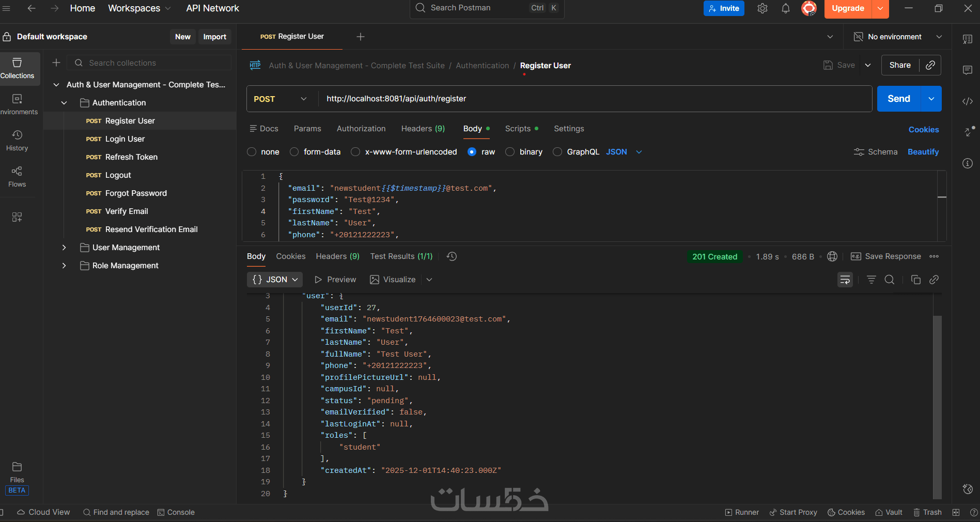980x522 pixels.
Task: Collapse the Auth & User Management collection
Action: tap(56, 85)
